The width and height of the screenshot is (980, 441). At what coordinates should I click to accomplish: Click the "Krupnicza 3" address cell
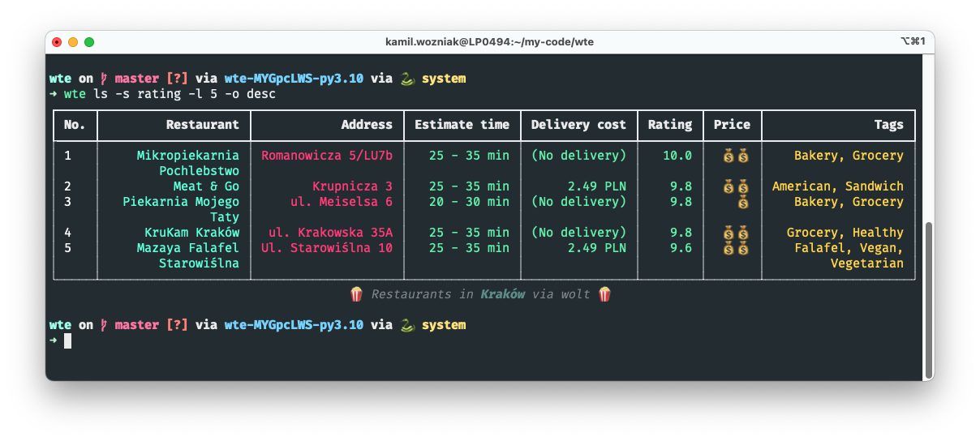click(x=352, y=186)
